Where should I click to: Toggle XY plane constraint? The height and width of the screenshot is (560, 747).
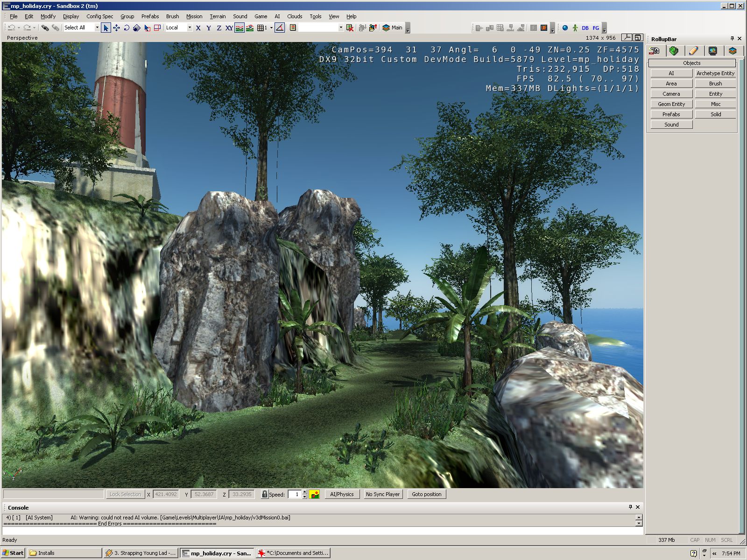click(229, 28)
